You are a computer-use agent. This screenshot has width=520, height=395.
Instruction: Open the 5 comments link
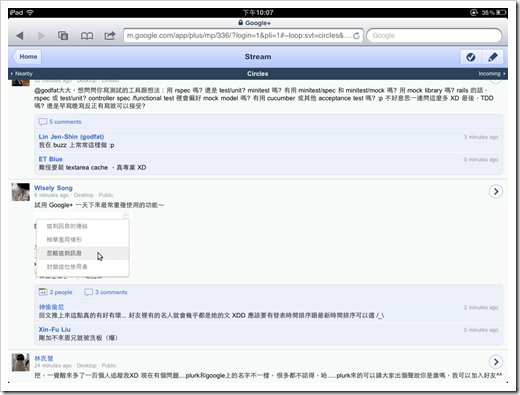pyautogui.click(x=65, y=122)
